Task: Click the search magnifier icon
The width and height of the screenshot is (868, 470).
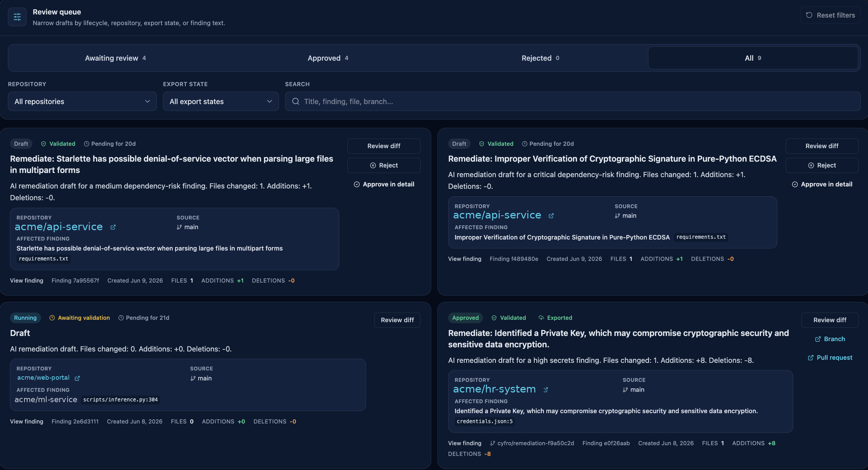Action: [x=296, y=101]
